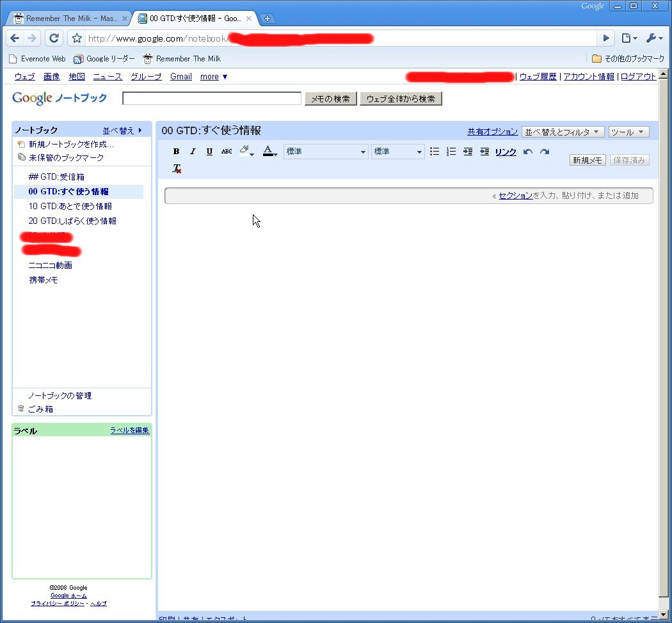The height and width of the screenshot is (623, 672).
Task: Select the ## GTD:受信箱 notebook
Action: 56,177
